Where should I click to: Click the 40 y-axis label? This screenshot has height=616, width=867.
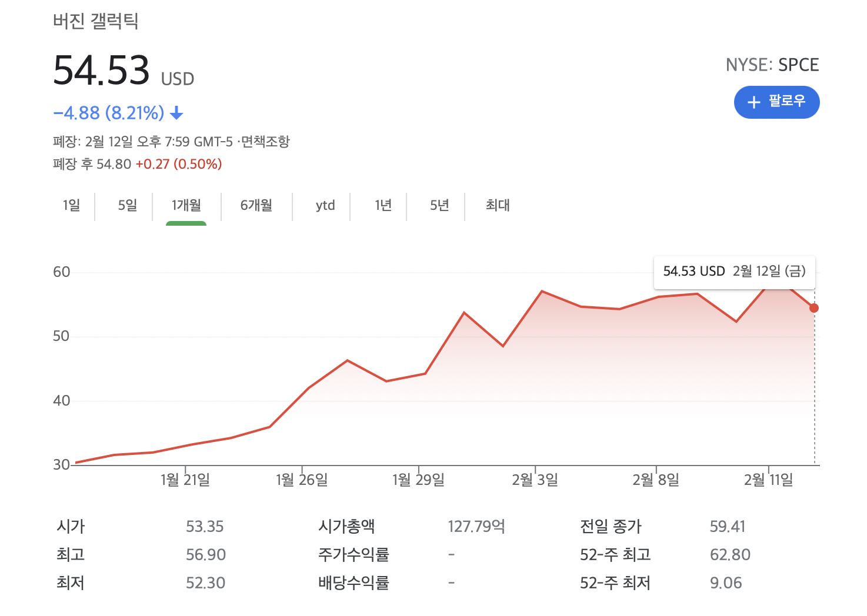click(61, 401)
